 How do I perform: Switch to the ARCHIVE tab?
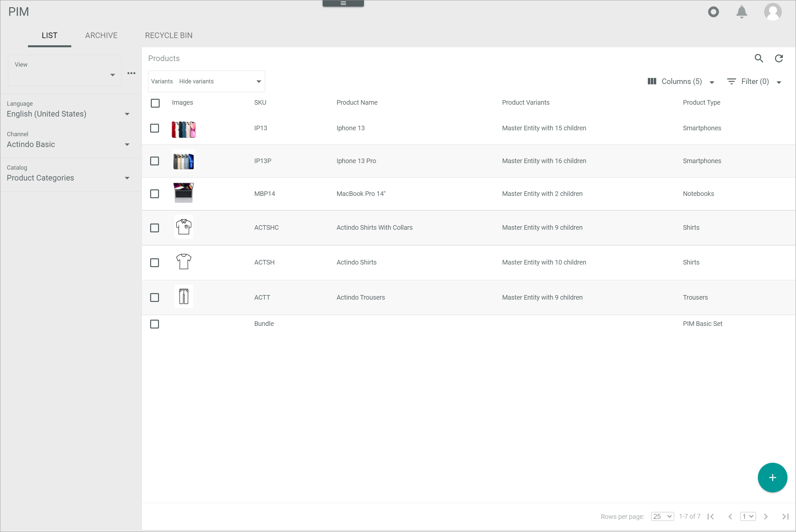(x=101, y=36)
